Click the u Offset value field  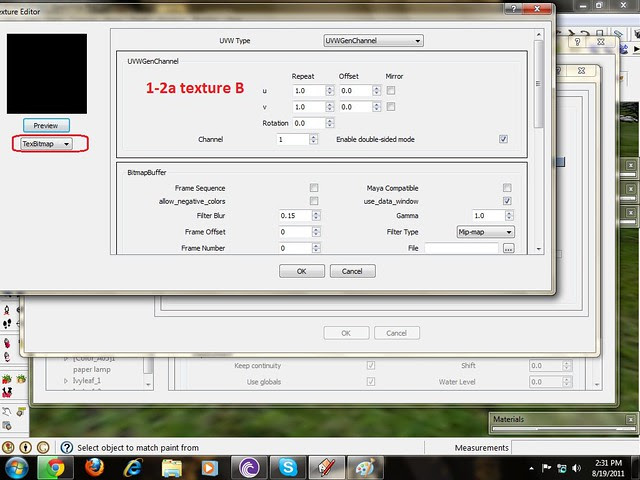356,91
